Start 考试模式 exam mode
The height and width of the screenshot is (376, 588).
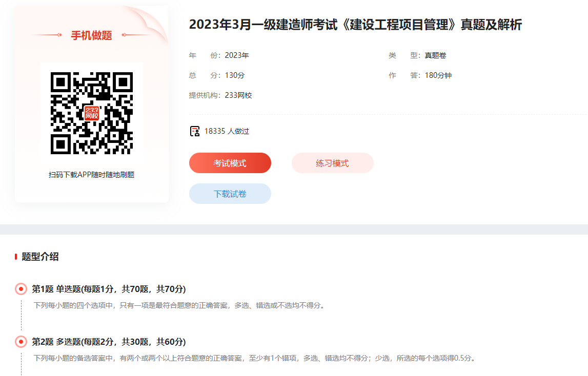coord(230,163)
